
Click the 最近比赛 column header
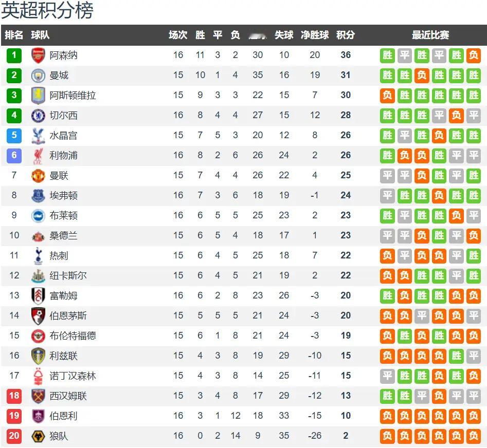(430, 35)
